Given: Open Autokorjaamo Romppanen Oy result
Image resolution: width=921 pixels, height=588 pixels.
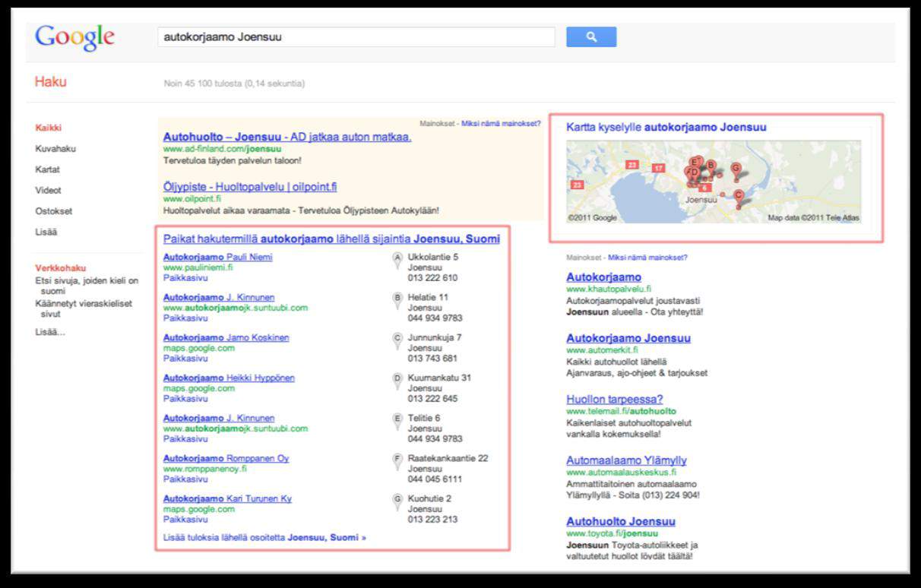Looking at the screenshot, I should [226, 458].
